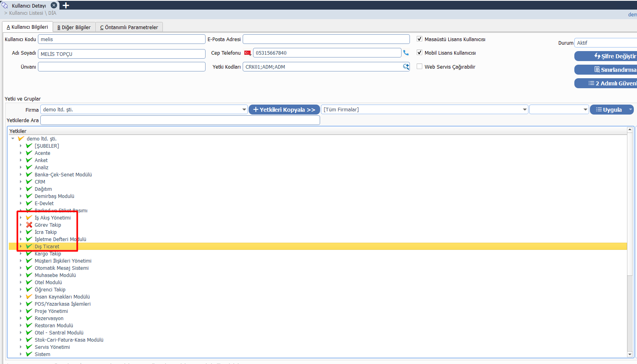Image resolution: width=637 pixels, height=364 pixels.
Task: Switch to Diğer Bilgiler tab
Action: (74, 27)
